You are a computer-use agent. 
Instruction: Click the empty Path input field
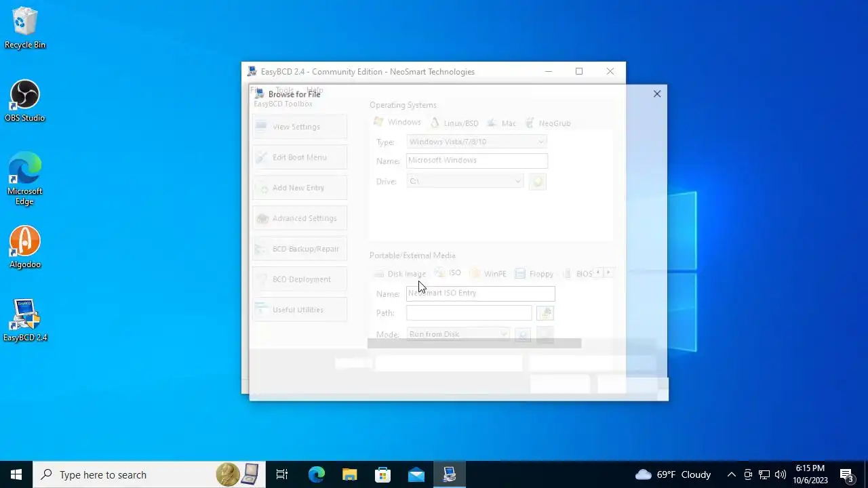click(x=469, y=312)
